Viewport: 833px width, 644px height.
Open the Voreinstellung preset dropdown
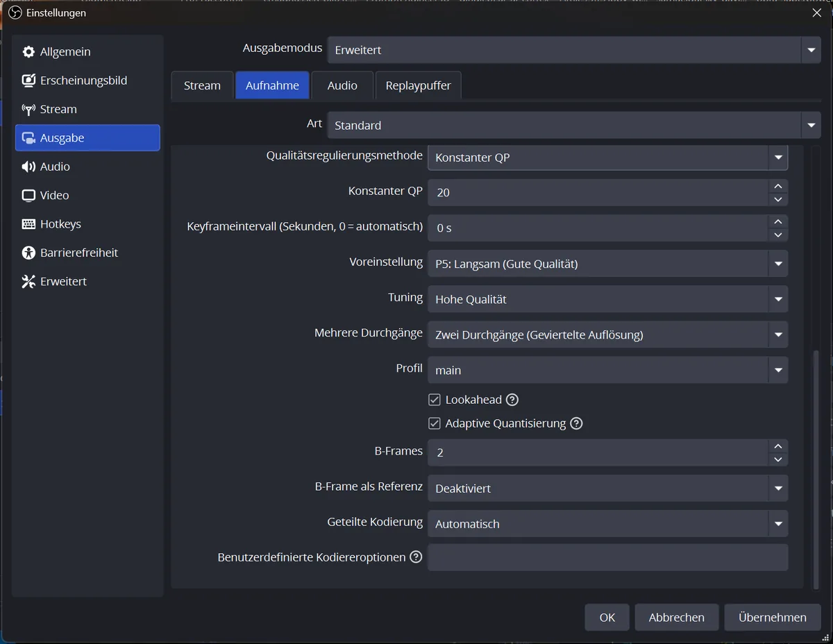coord(607,264)
